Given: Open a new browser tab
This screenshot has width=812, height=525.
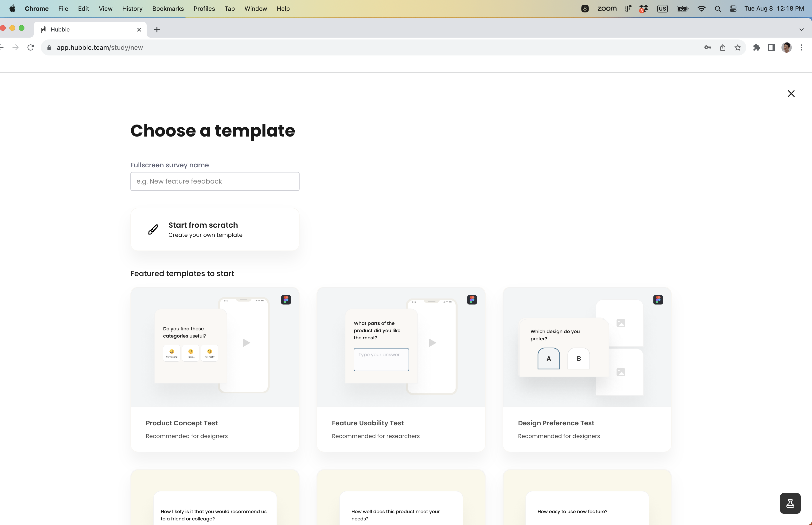Looking at the screenshot, I should click(157, 30).
